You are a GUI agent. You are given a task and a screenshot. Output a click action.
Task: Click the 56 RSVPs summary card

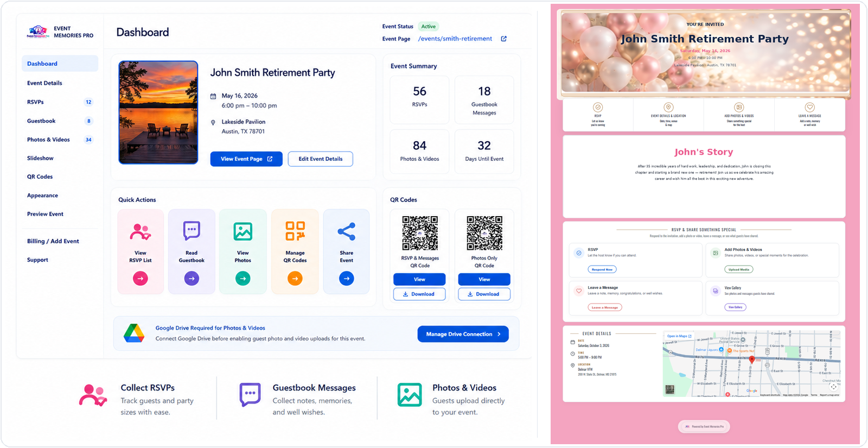(419, 100)
